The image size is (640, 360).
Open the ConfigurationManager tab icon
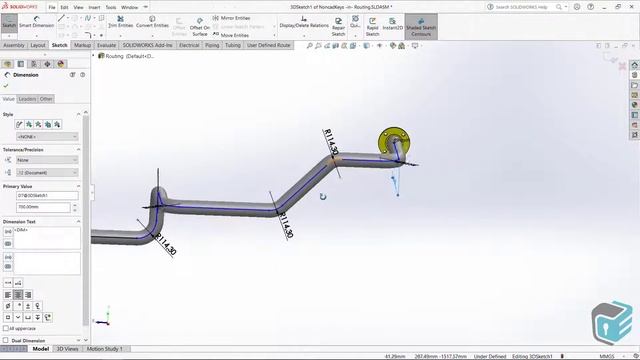tap(34, 64)
